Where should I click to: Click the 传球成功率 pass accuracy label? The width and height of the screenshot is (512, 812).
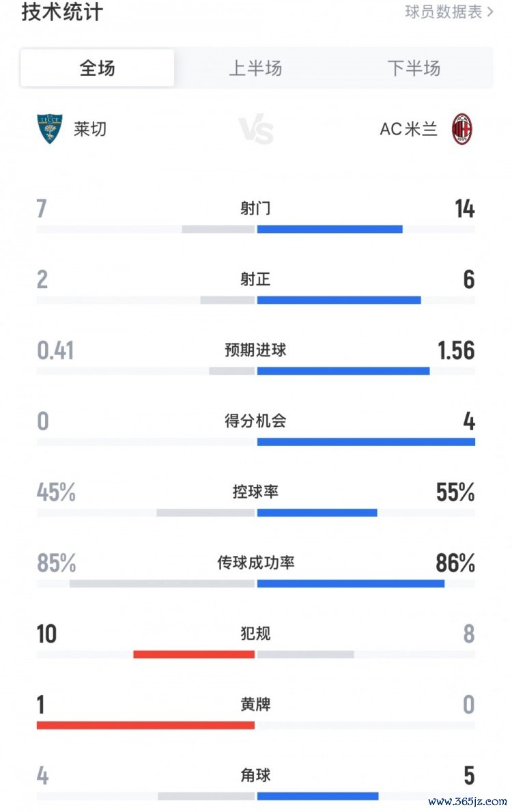click(255, 563)
